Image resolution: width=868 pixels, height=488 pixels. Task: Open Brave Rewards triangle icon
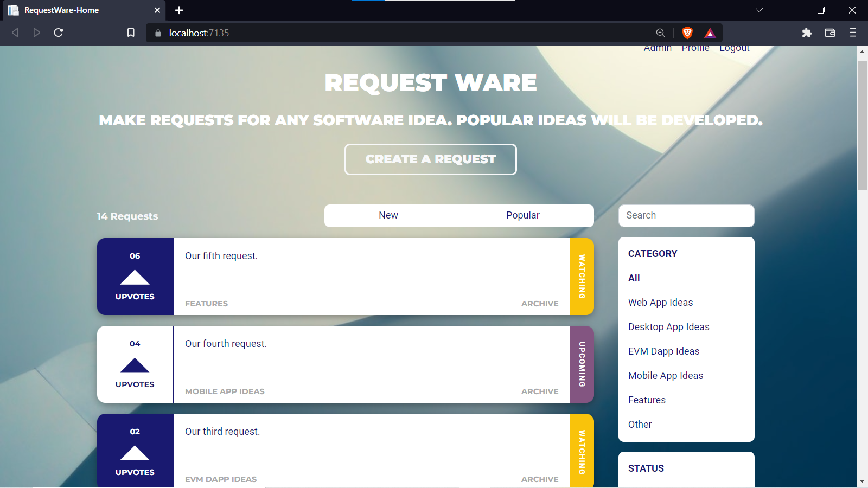(710, 33)
